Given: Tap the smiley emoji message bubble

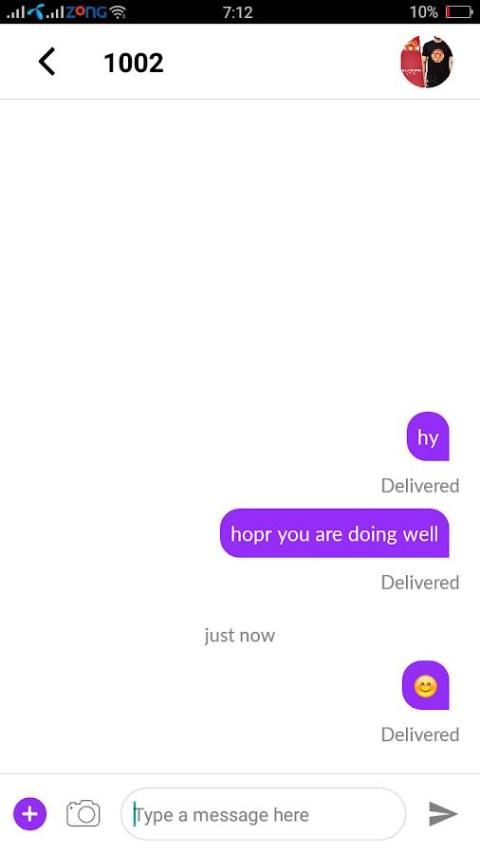Looking at the screenshot, I should (426, 686).
